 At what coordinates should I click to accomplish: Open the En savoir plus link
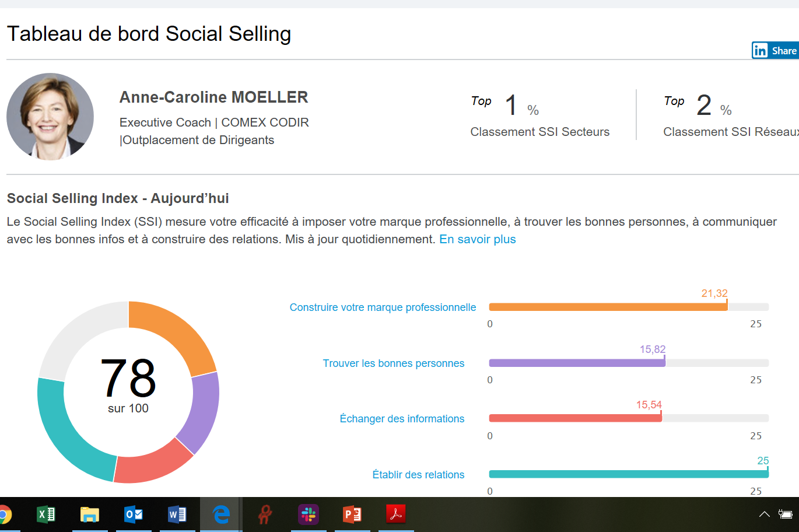(478, 239)
